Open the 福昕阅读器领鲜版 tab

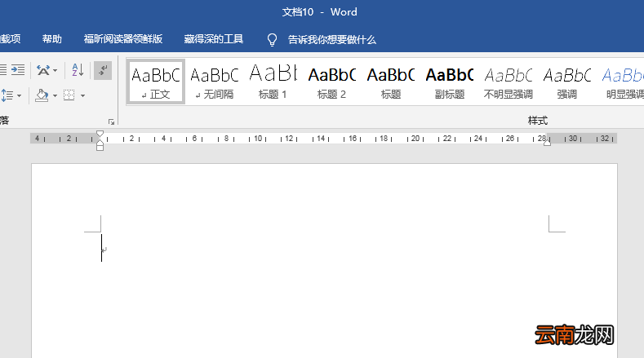[123, 39]
